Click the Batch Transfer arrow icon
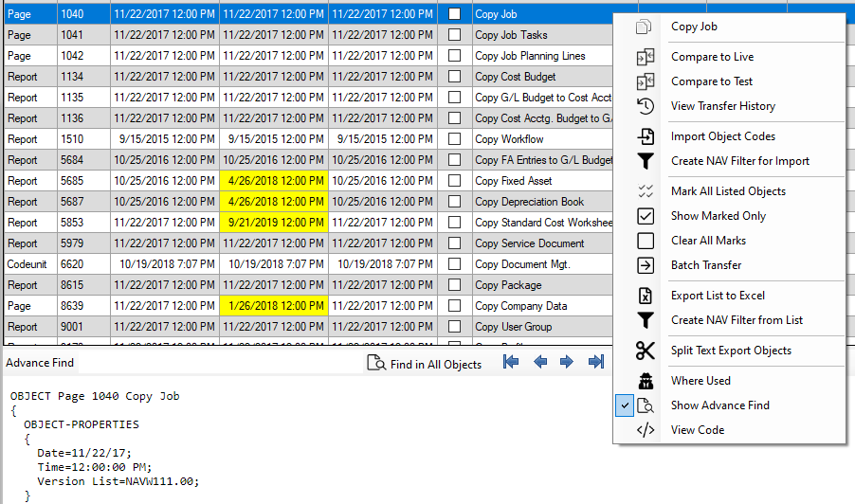 [x=646, y=265]
